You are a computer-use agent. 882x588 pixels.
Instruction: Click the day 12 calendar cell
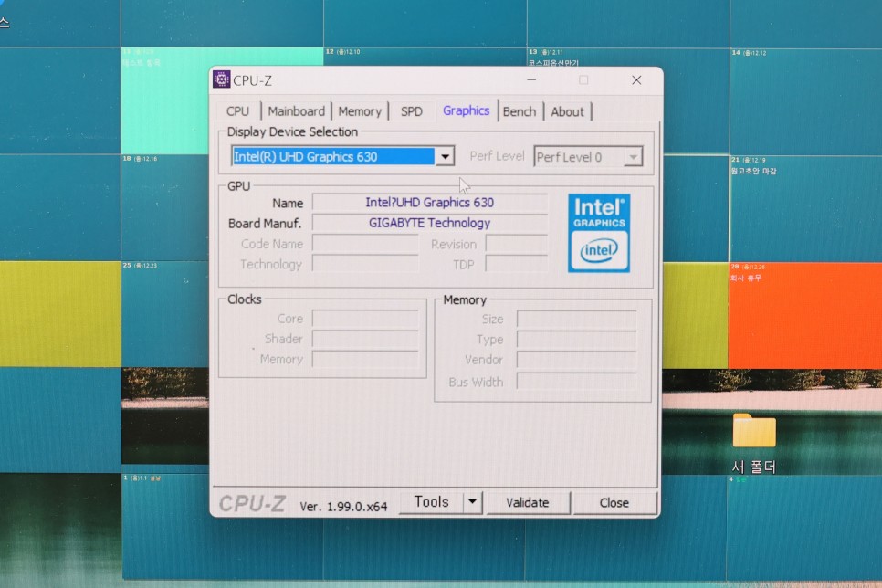(425, 57)
